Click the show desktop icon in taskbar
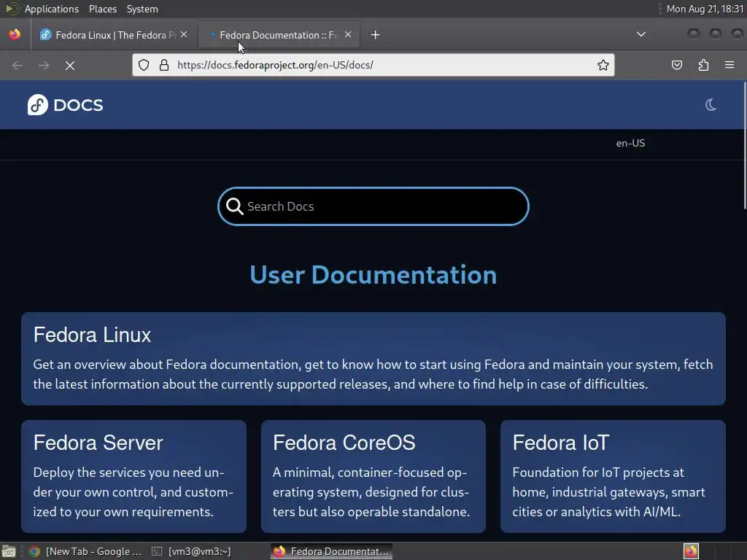The image size is (747, 560). [9, 551]
